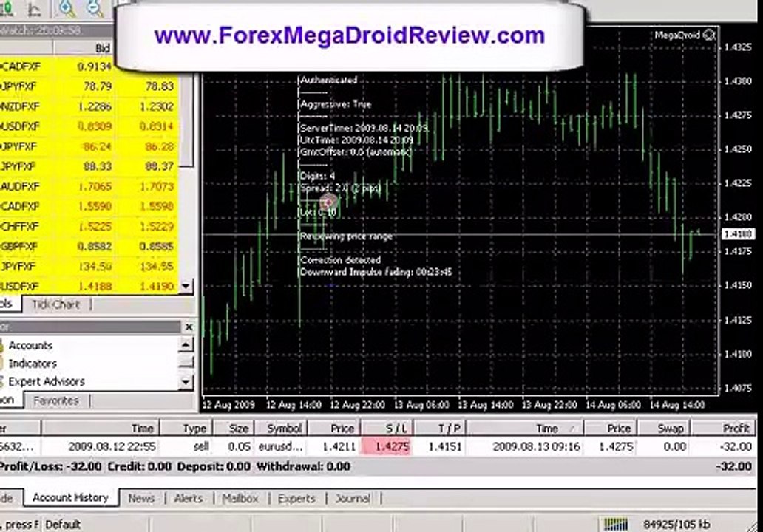Select Market Watch row with bid 78.79
Viewport: 763px width, 532px height.
click(x=89, y=86)
